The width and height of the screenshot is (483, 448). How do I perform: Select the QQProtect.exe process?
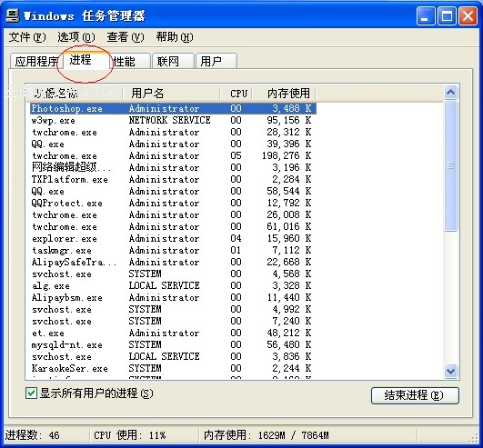[173, 203]
